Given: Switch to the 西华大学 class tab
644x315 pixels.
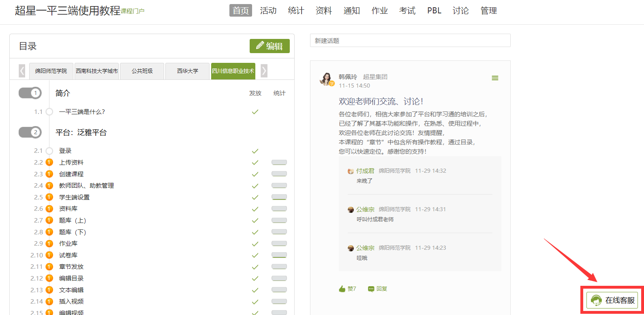Looking at the screenshot, I should tap(188, 71).
